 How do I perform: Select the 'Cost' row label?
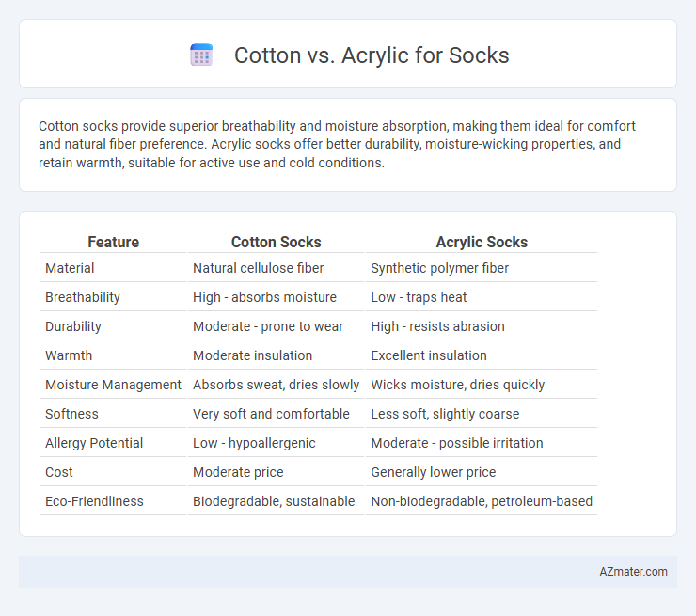coord(59,472)
